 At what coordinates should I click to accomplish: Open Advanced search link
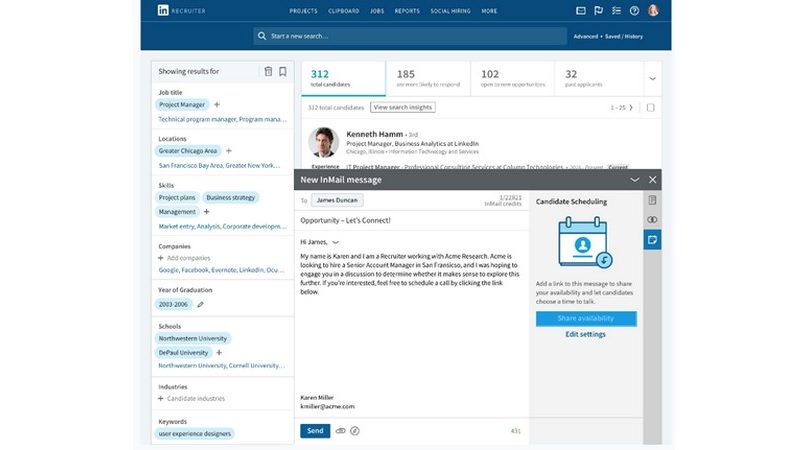(x=585, y=36)
